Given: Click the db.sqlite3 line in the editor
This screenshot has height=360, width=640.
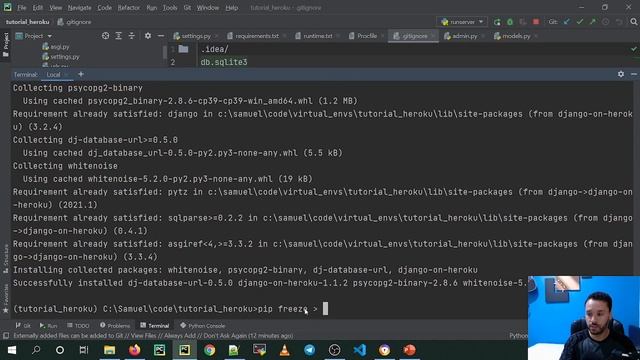Looking at the screenshot, I should pyautogui.click(x=224, y=62).
